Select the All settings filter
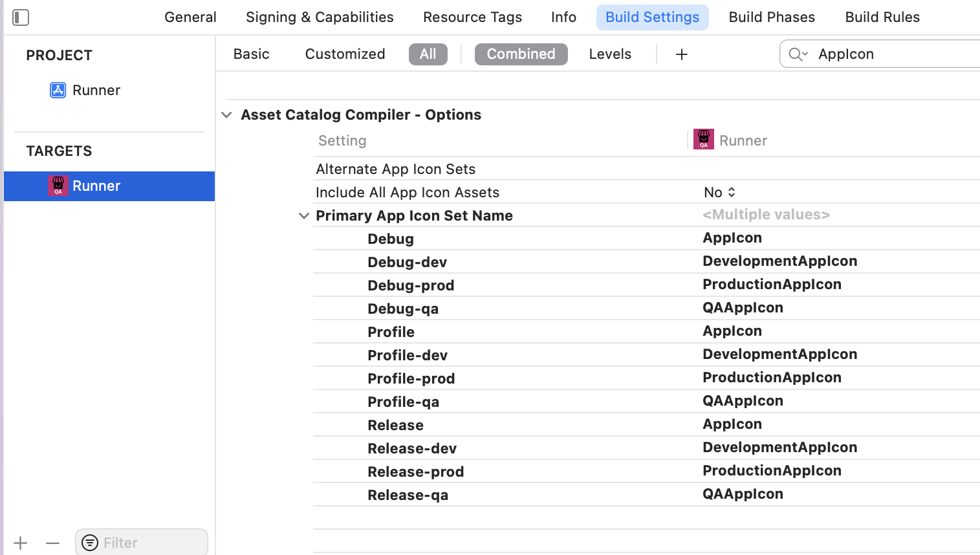This screenshot has width=980, height=555. point(428,54)
